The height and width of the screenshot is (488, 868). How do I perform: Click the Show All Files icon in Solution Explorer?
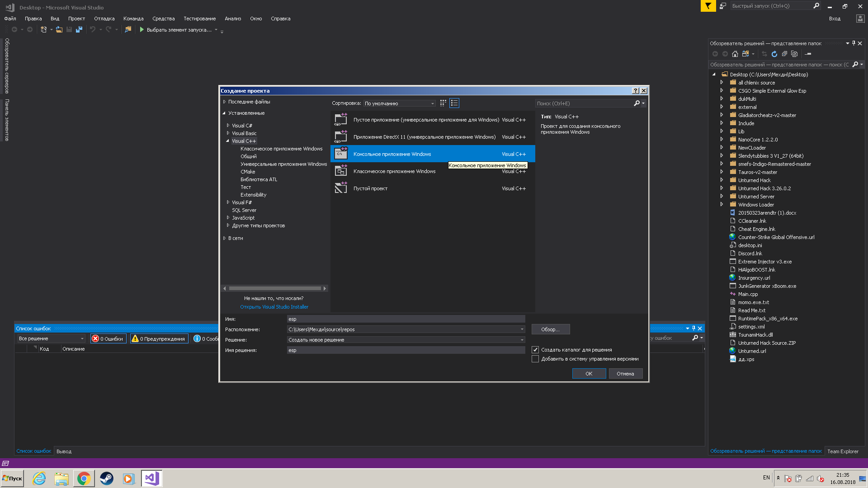794,54
